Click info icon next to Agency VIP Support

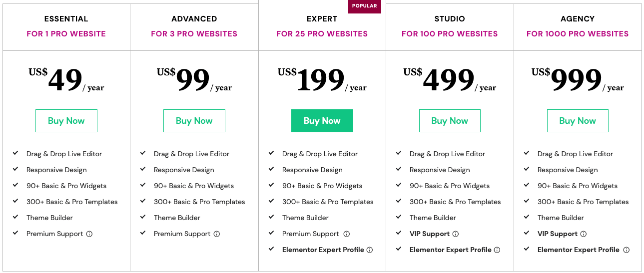(584, 234)
